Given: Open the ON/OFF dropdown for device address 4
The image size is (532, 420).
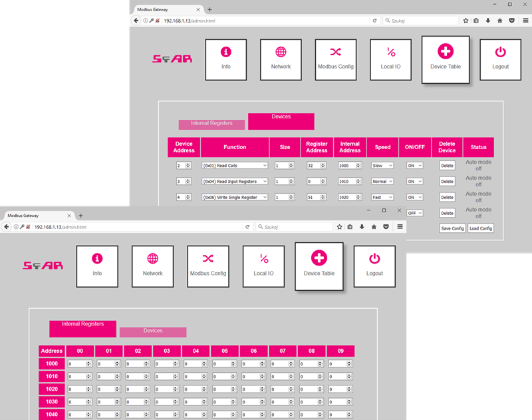Looking at the screenshot, I should (x=414, y=197).
